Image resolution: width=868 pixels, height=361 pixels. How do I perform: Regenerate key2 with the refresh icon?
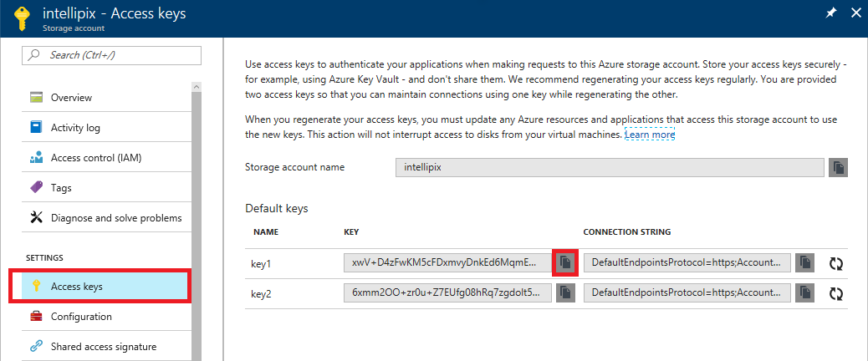pos(835,293)
